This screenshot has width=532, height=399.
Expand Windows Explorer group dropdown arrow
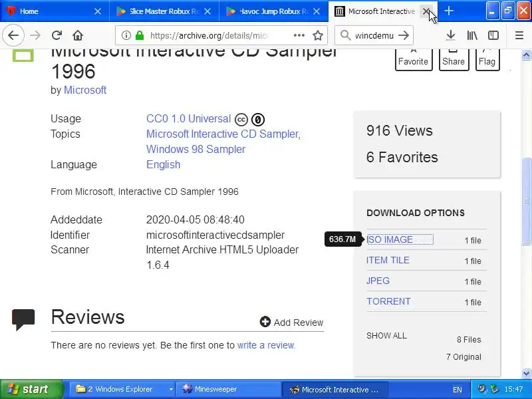171,389
